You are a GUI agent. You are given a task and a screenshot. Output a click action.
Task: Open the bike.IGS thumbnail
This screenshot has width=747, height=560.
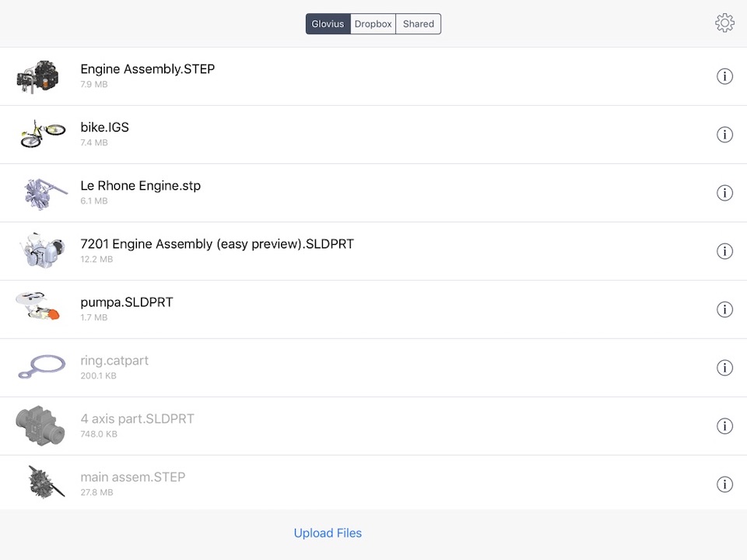[42, 134]
